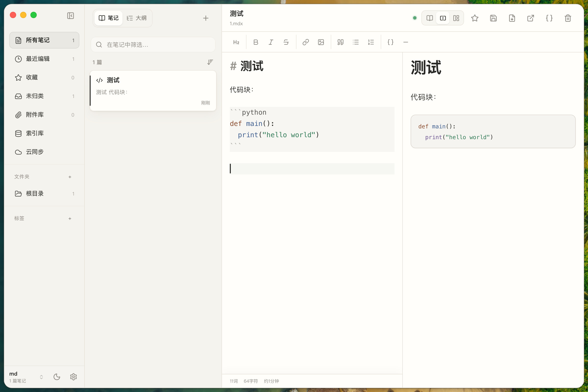Open 索引库 in sidebar

pos(44,134)
